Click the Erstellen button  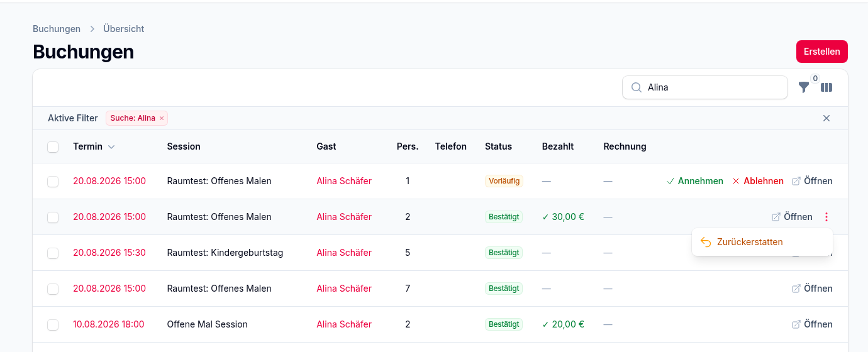[822, 52]
